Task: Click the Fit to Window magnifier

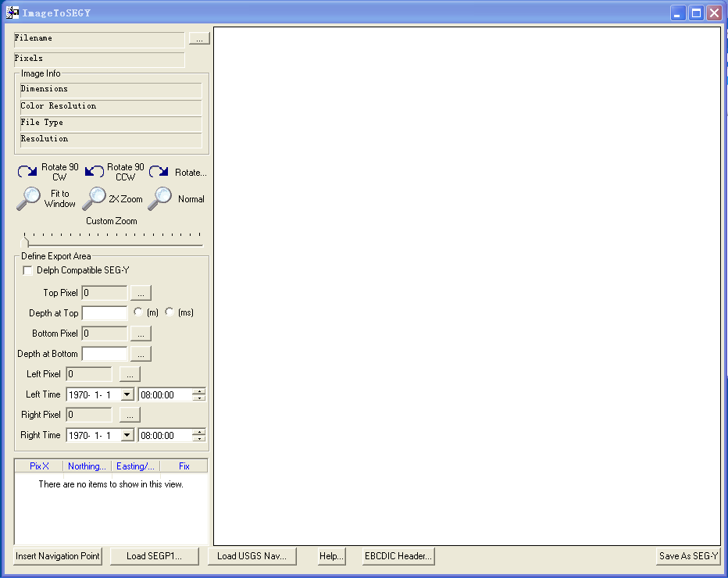Action: point(28,198)
